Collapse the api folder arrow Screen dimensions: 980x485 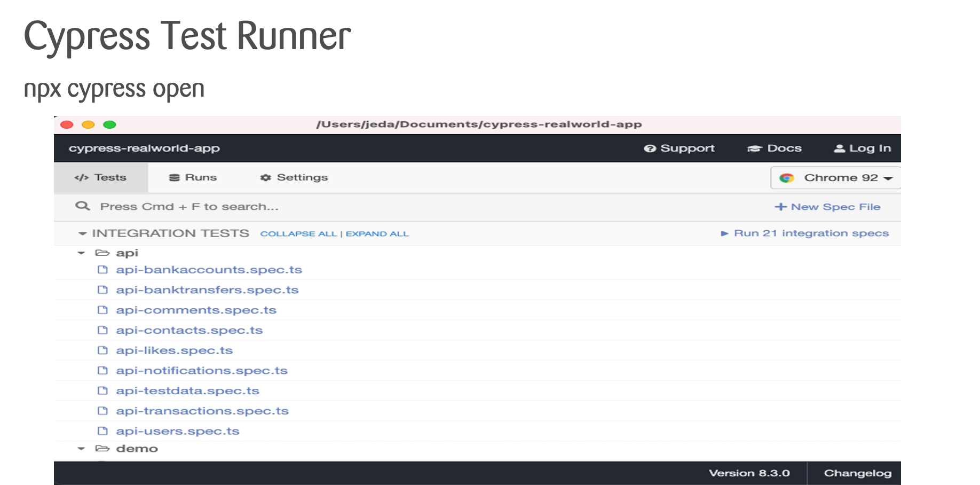(x=81, y=253)
